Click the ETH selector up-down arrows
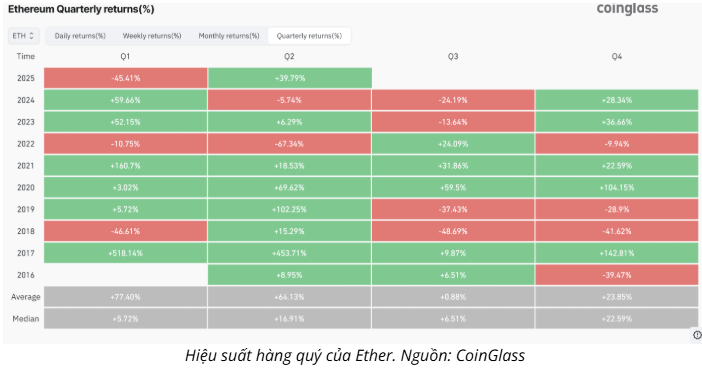Image resolution: width=702 pixels, height=378 pixels. pos(31,36)
